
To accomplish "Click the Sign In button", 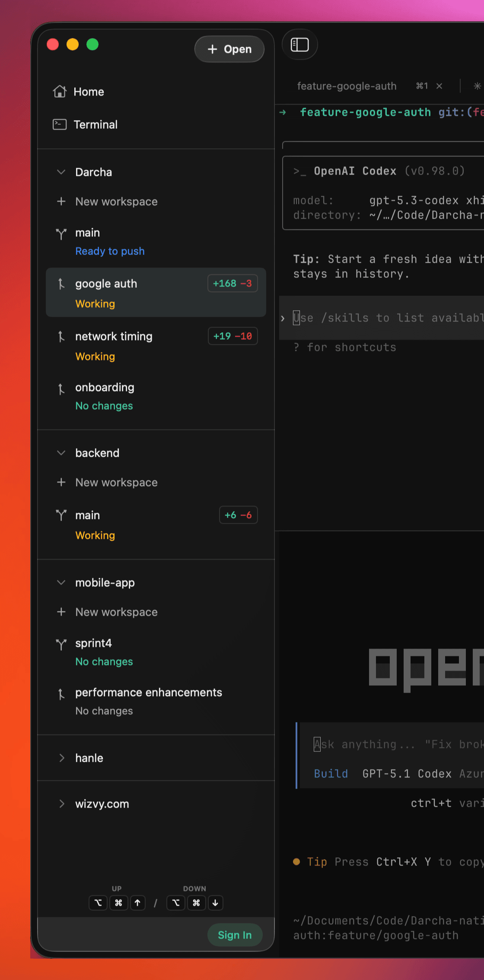I will (235, 935).
